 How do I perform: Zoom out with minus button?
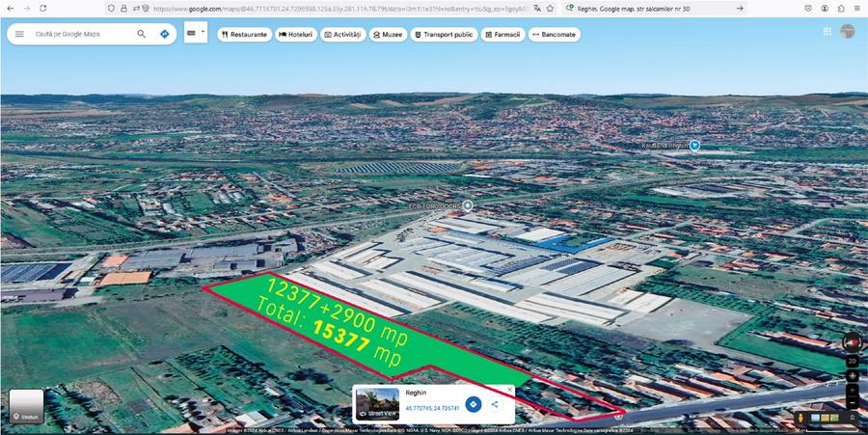pyautogui.click(x=853, y=402)
